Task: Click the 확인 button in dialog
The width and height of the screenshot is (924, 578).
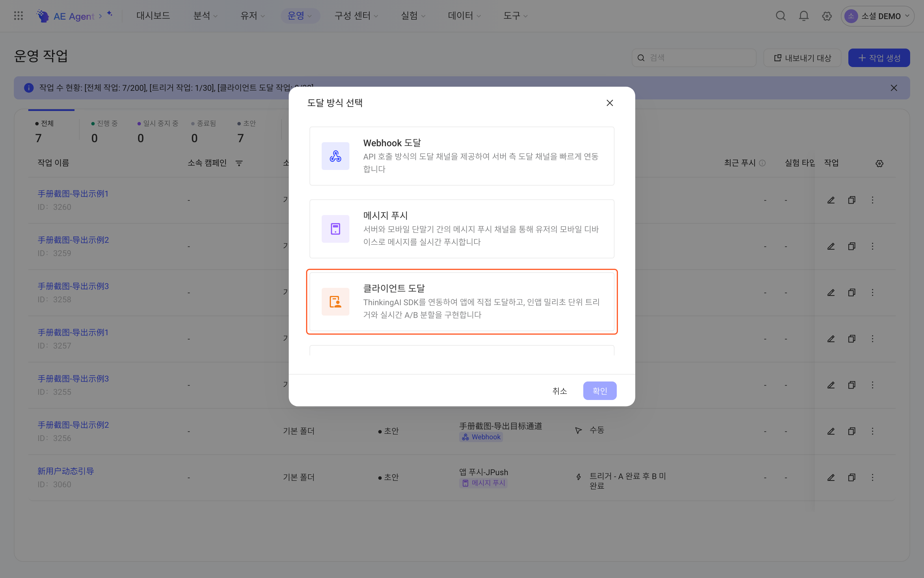Action: click(x=599, y=391)
